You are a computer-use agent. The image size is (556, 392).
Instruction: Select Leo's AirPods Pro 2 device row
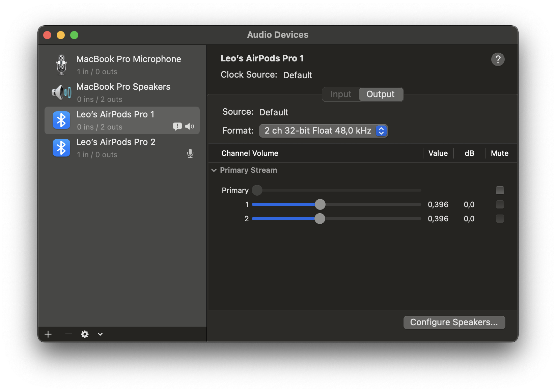point(122,148)
